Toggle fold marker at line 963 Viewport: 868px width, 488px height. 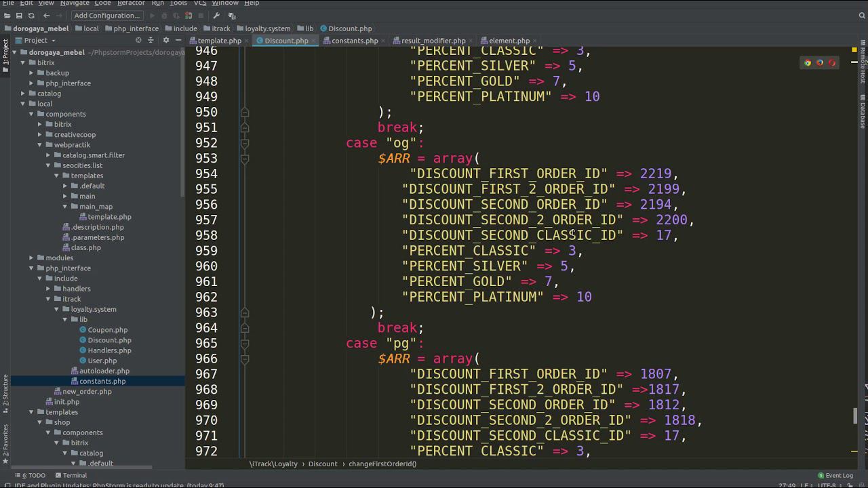point(245,312)
